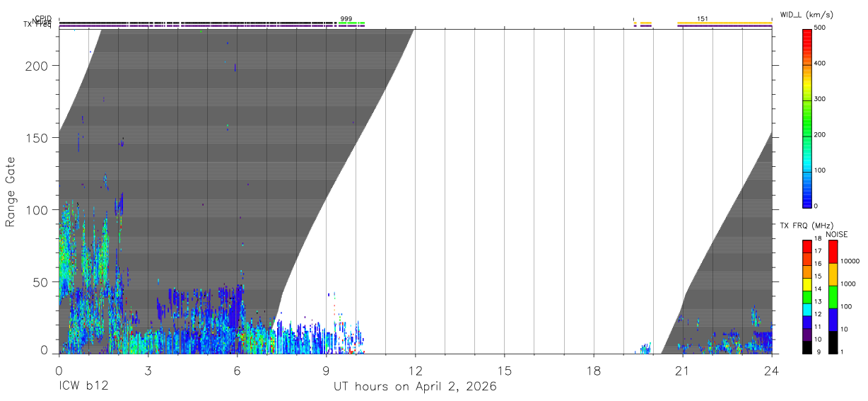Click the 'CPID' row label at top left
Screen dimensions: 868x401
coord(43,19)
